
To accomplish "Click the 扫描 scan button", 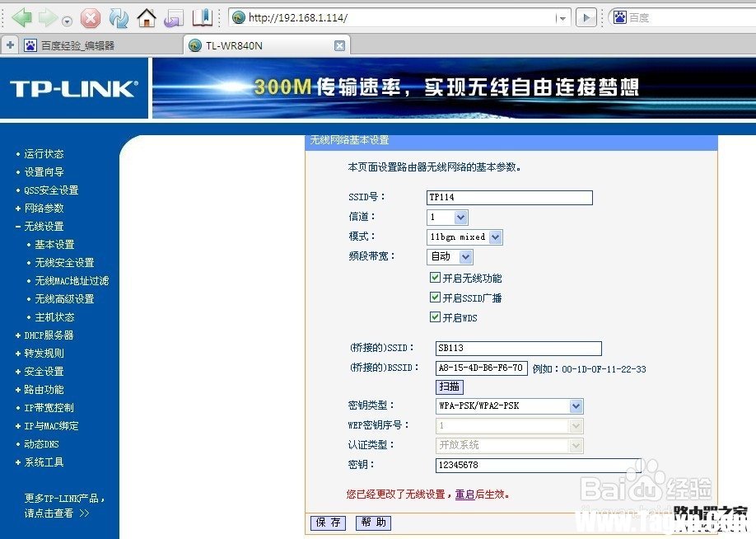I will 450,387.
